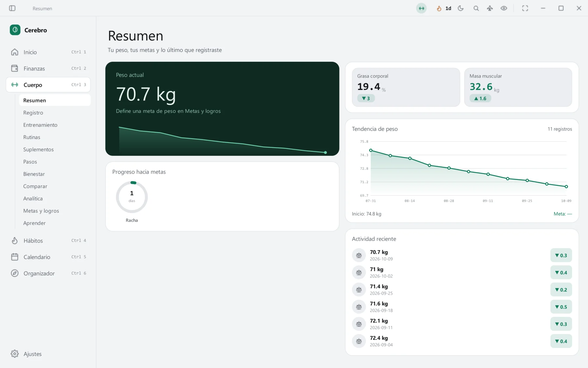Click the green dumbbell icon in title bar
Image resolution: width=588 pixels, height=368 pixels.
421,8
